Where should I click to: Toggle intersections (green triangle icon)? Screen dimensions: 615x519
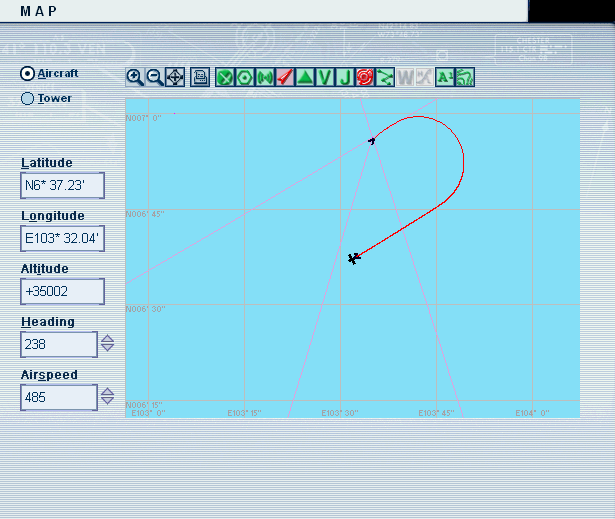pyautogui.click(x=305, y=77)
